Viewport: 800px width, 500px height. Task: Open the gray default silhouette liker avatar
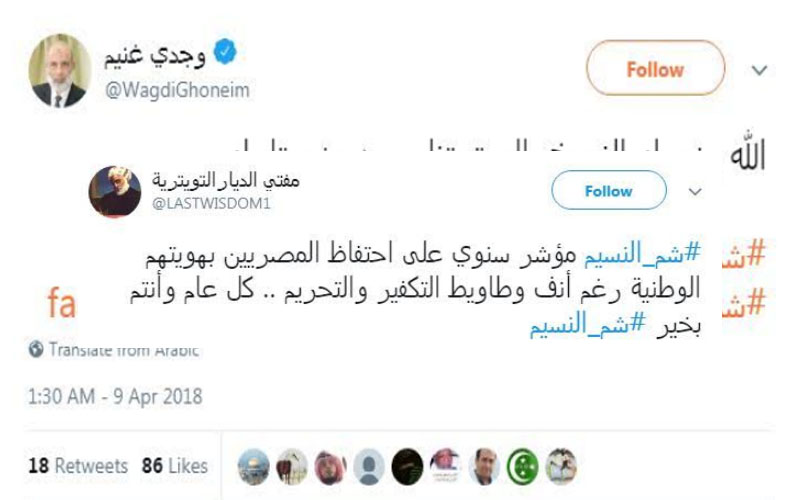point(371,466)
